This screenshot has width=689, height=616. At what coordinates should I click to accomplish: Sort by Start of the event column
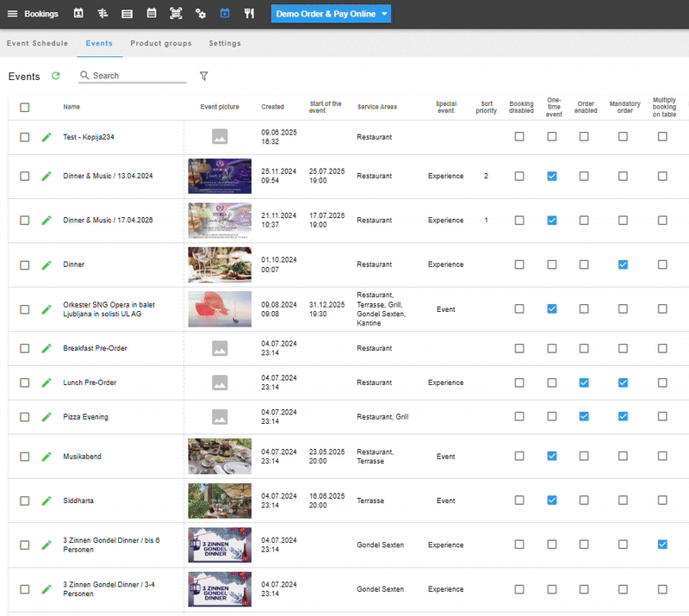[326, 108]
